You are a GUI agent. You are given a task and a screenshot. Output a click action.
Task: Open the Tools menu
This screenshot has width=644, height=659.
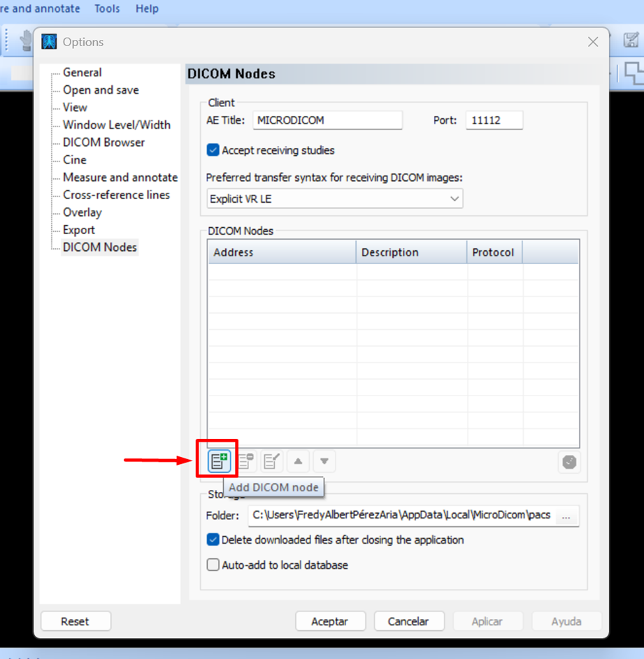pyautogui.click(x=107, y=9)
